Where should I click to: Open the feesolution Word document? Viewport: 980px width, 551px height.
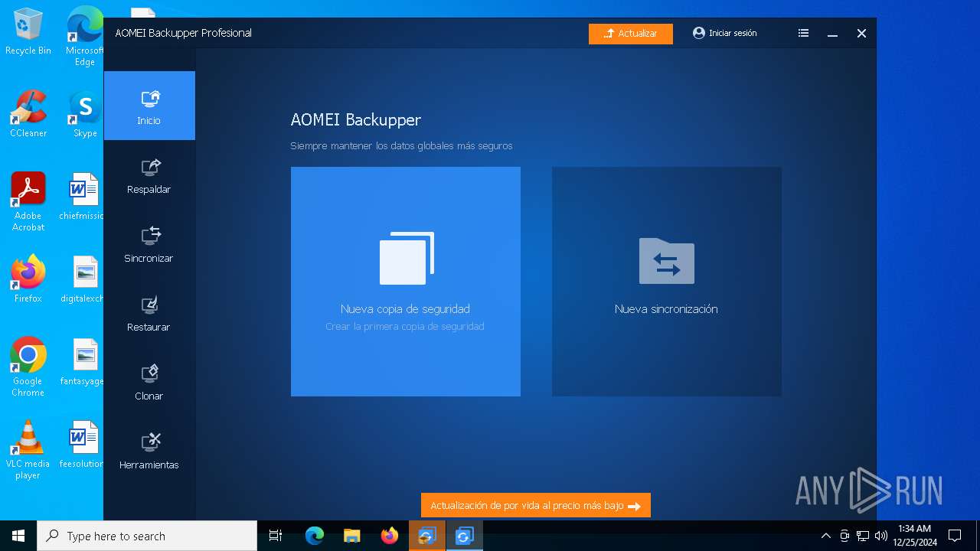coord(83,444)
